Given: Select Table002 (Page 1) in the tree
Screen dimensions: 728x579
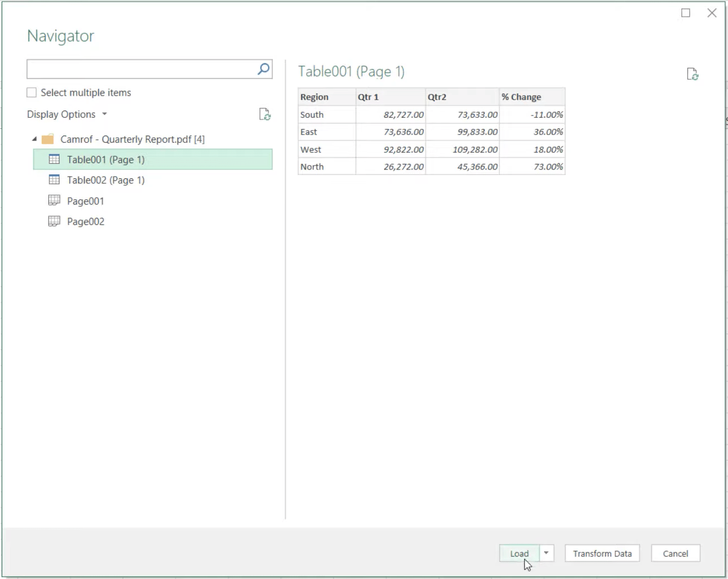Looking at the screenshot, I should coord(106,179).
